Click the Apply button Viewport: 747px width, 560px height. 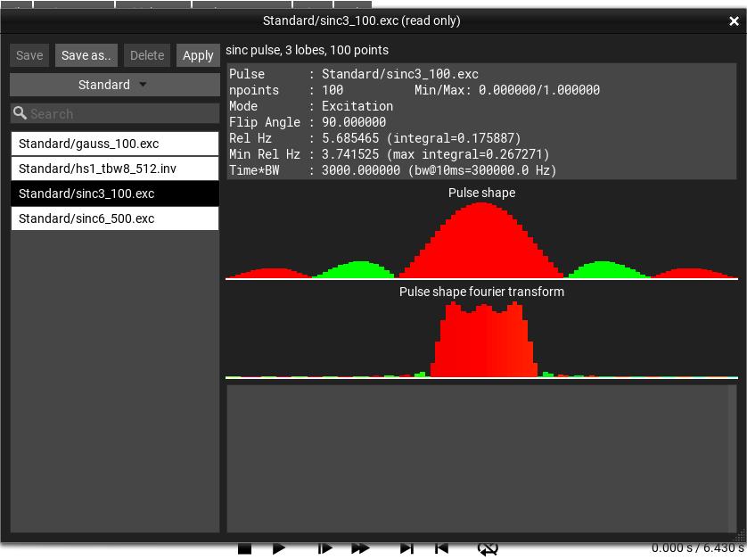[x=198, y=55]
